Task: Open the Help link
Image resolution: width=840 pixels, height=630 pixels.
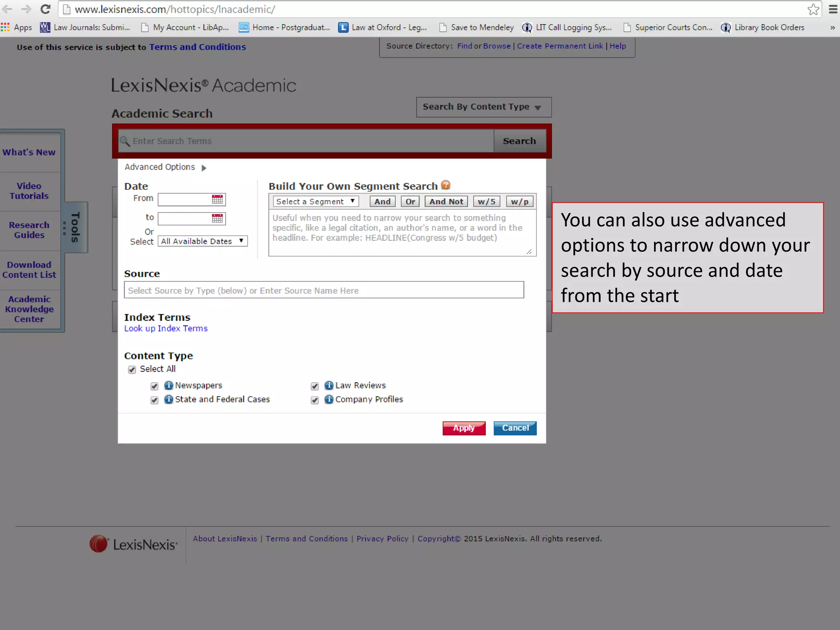Action: (x=618, y=46)
